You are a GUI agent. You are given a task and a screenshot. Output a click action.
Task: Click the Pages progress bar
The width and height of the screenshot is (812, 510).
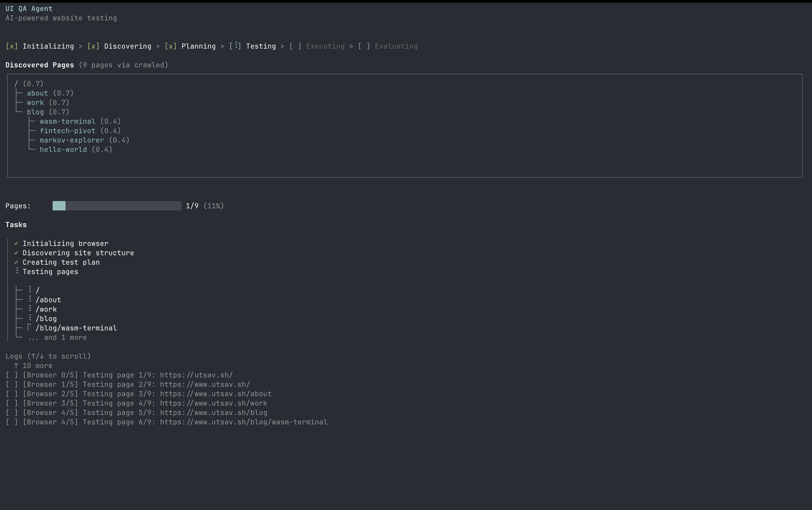click(117, 206)
